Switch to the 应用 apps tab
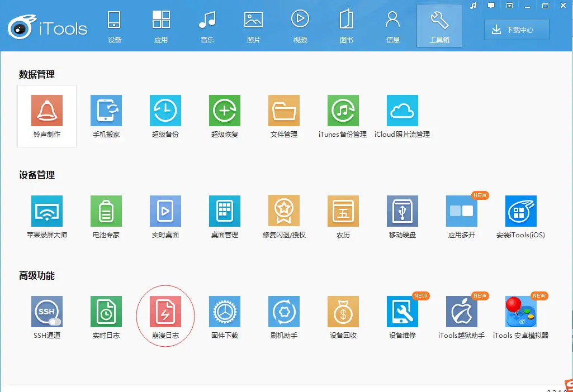The image size is (573, 392). tap(161, 26)
